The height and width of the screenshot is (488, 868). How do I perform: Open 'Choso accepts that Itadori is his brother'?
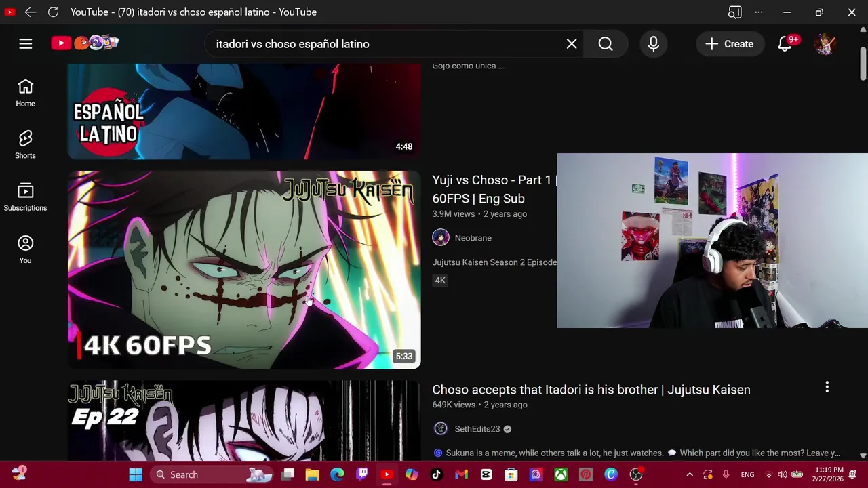(x=591, y=390)
